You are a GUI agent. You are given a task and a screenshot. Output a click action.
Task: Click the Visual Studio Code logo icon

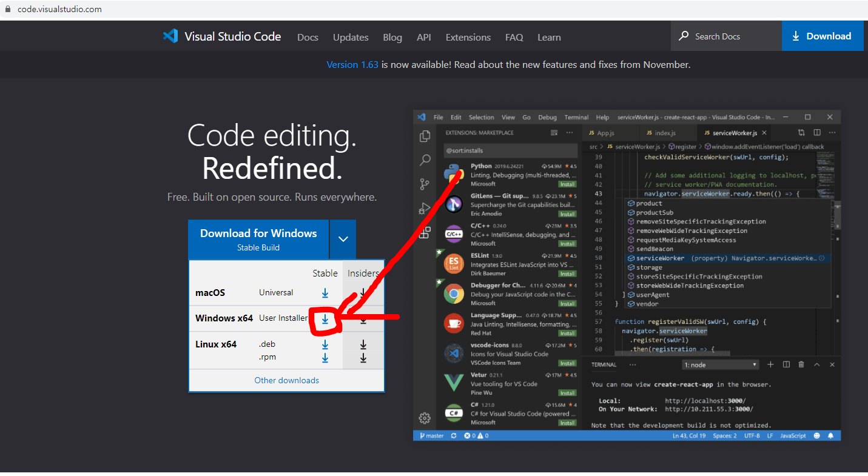(170, 36)
